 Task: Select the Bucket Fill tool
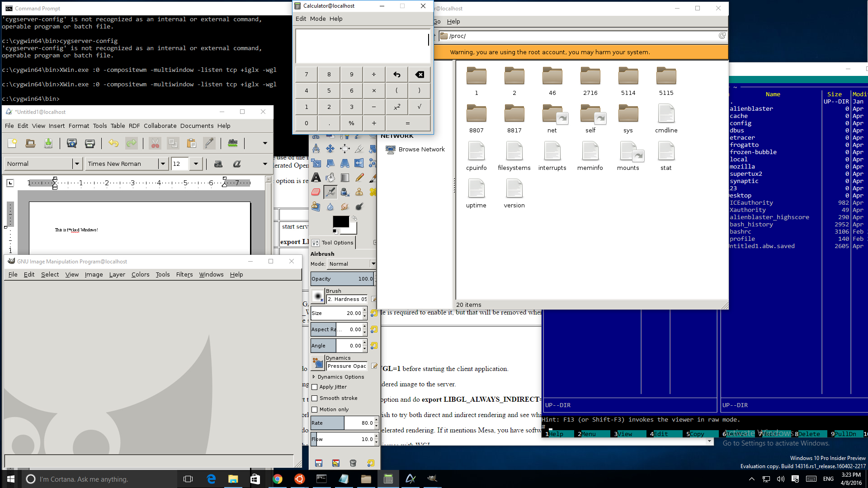point(330,178)
